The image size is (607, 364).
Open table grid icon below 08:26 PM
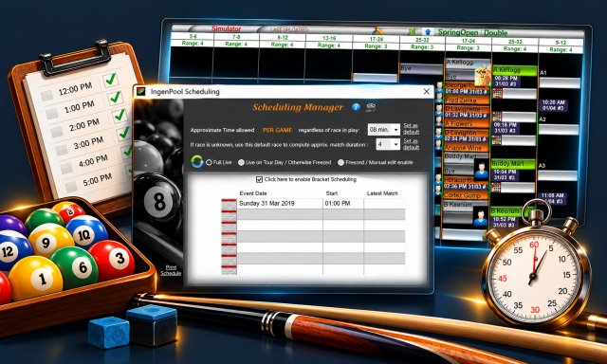click(x=497, y=93)
